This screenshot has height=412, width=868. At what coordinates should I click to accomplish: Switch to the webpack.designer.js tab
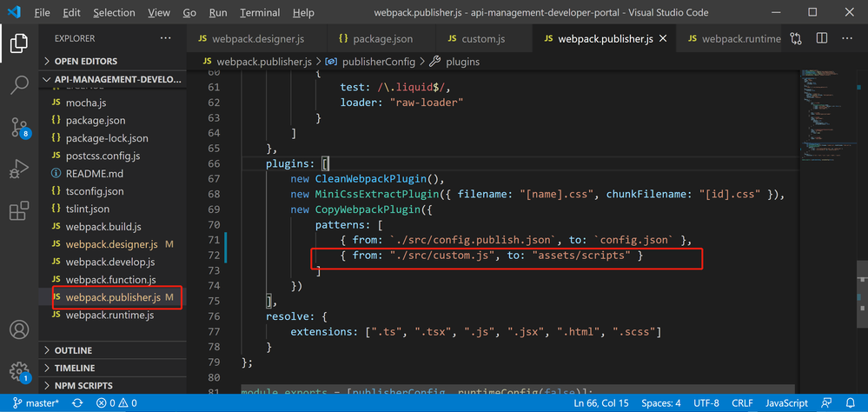click(x=257, y=39)
